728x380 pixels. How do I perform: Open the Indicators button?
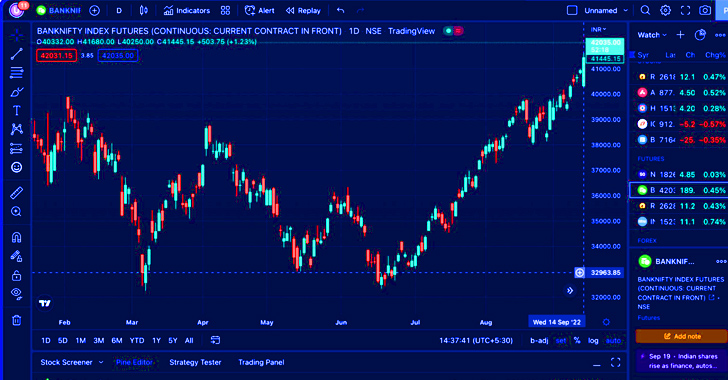click(x=187, y=10)
